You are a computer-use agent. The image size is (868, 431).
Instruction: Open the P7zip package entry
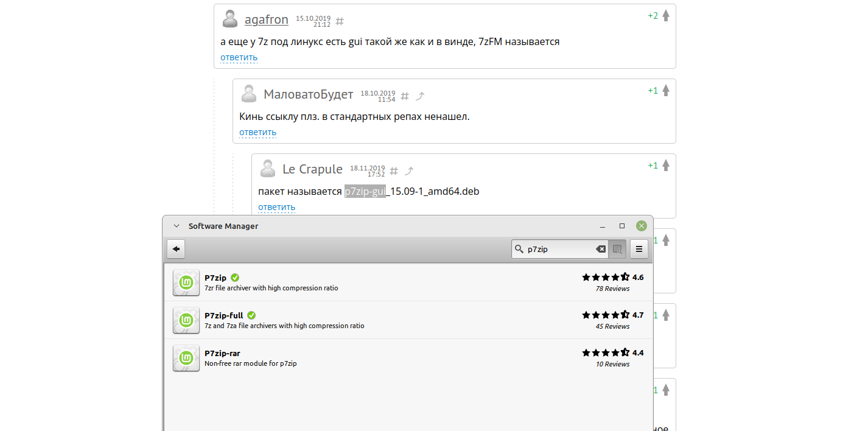(408, 282)
